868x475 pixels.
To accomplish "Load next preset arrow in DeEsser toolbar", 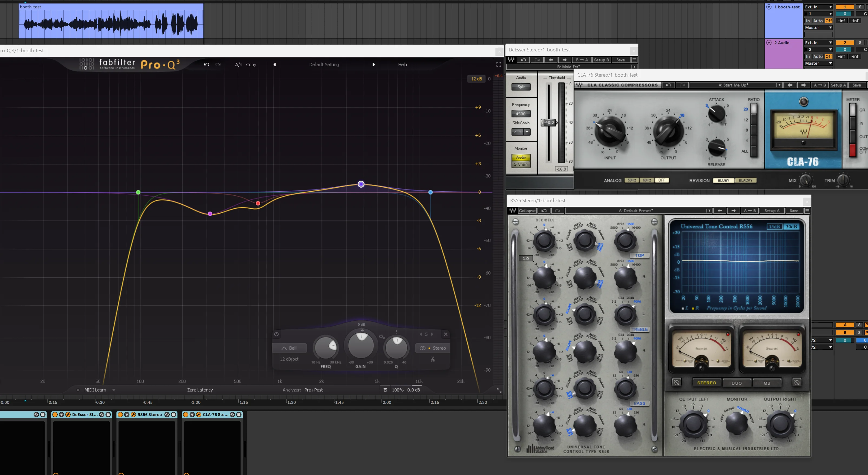I will pyautogui.click(x=564, y=60).
